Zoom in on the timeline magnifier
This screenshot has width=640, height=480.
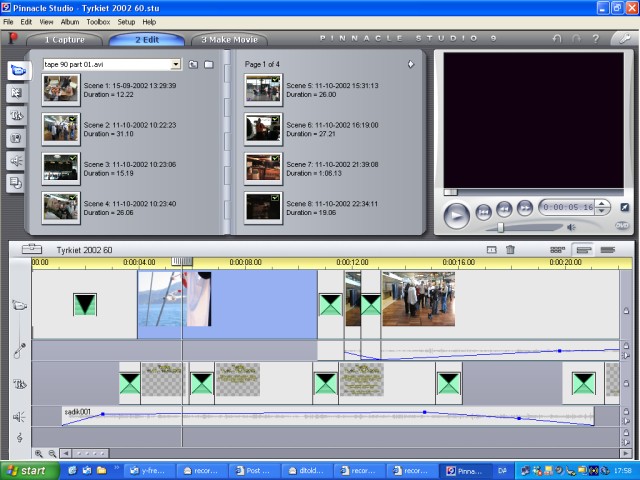[39, 453]
